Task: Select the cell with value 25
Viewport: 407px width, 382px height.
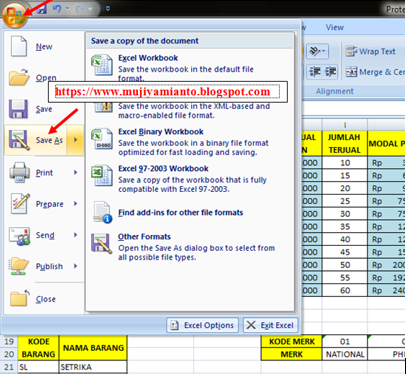Action: 345,201
